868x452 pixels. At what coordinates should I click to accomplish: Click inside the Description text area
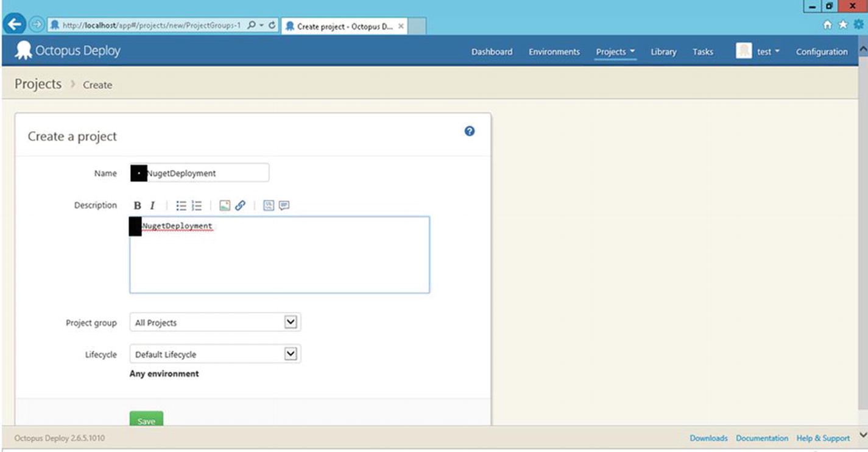click(x=279, y=262)
